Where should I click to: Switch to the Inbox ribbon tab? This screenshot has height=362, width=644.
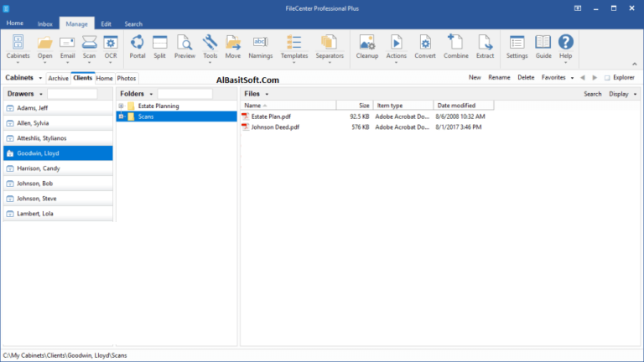coord(44,24)
